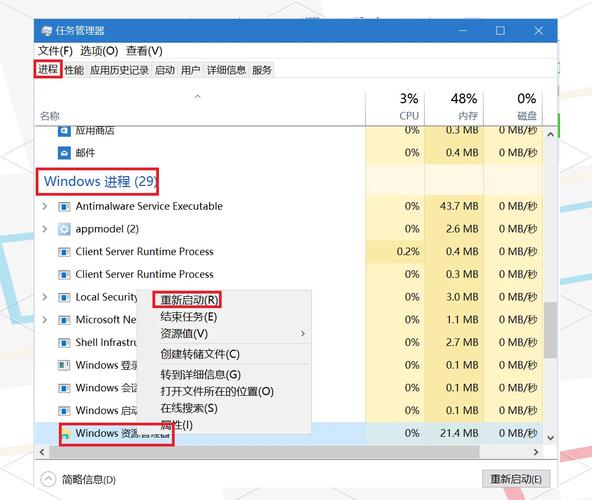Viewport: 592px width, 500px height.
Task: Click the 重新启动(E) button at the bottom
Action: click(516, 479)
